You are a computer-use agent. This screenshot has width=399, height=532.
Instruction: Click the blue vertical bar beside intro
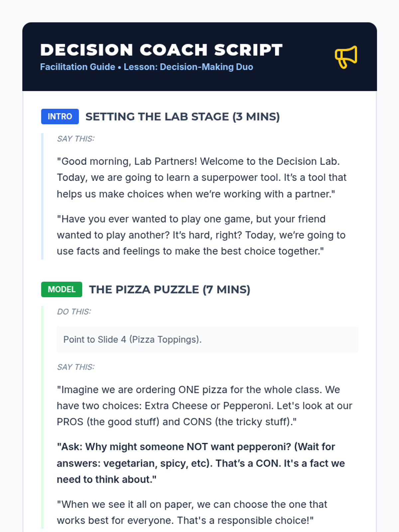pos(42,196)
